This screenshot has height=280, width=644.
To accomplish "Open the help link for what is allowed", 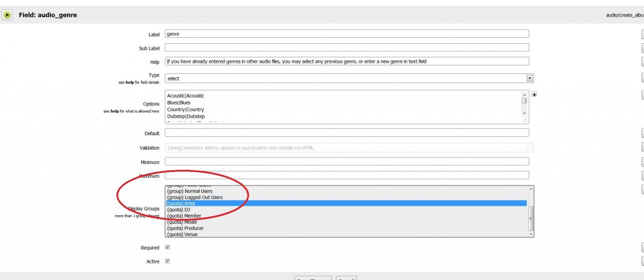I will pyautogui.click(x=115, y=111).
